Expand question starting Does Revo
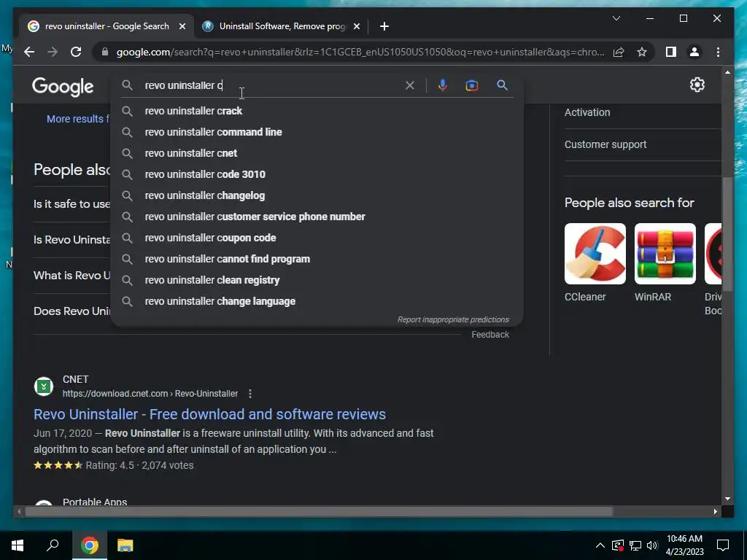Viewport: 747px width, 560px height. pos(72,311)
